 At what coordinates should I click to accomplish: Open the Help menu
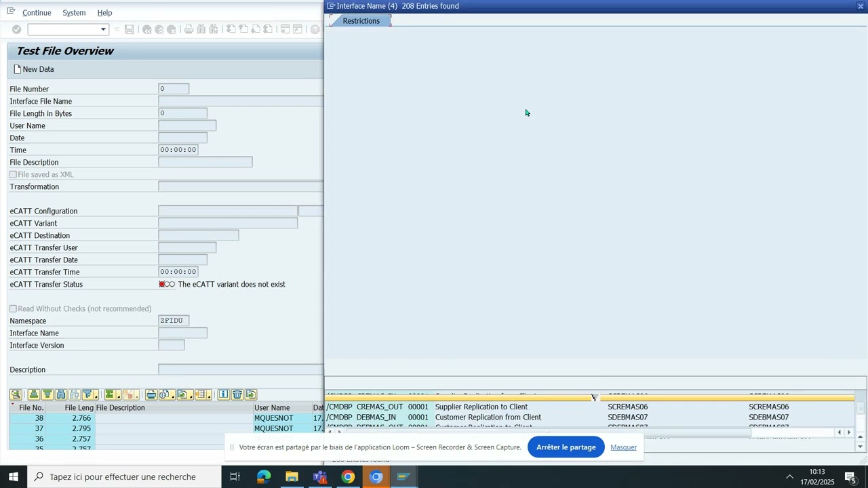click(104, 13)
